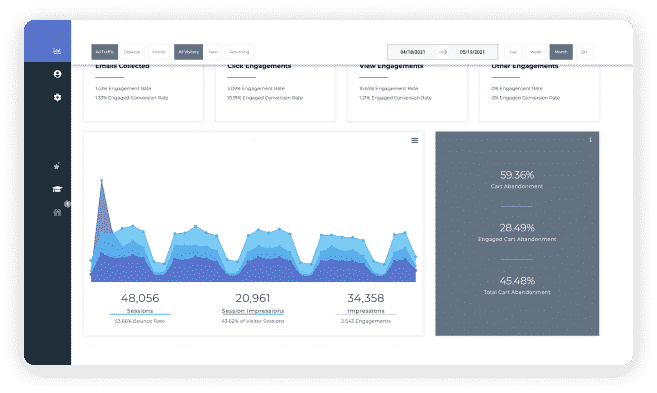657x393 pixels.
Task: Select the All Visitors filter
Action: (x=188, y=52)
